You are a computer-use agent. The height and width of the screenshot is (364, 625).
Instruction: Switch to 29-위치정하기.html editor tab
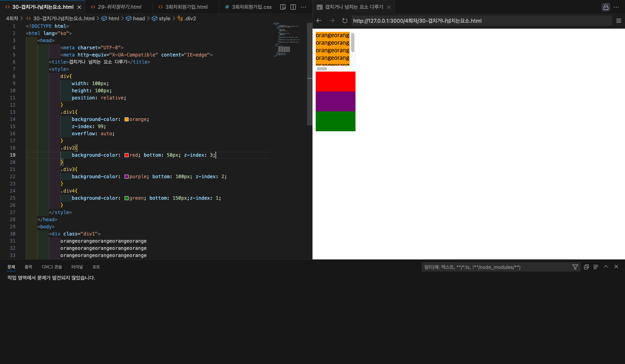point(119,7)
